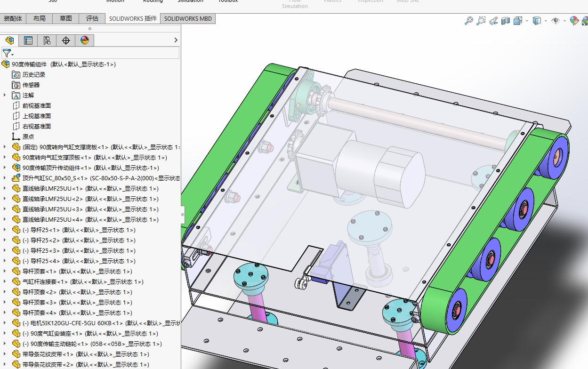The height and width of the screenshot is (369, 588).
Task: Open the 评估 ribbon tab
Action: point(92,19)
